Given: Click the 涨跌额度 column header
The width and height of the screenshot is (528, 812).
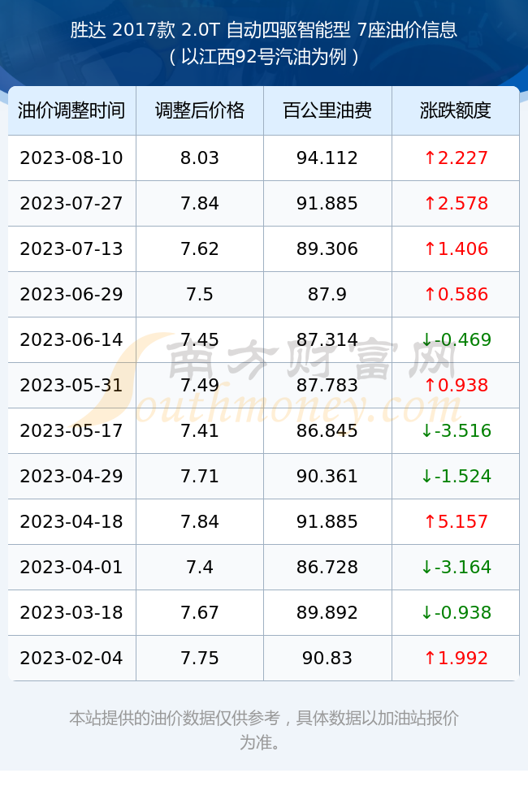Looking at the screenshot, I should click(x=456, y=110).
